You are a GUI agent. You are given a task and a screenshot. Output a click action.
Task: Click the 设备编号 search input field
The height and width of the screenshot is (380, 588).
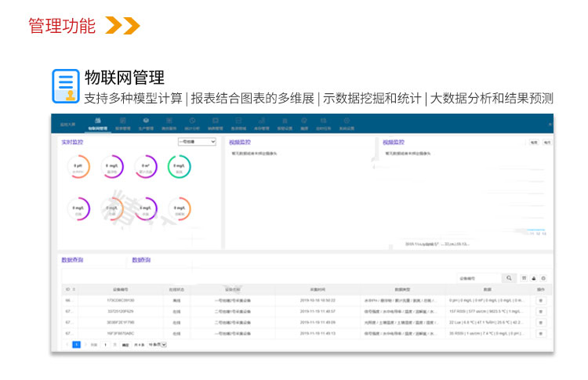[x=479, y=278]
